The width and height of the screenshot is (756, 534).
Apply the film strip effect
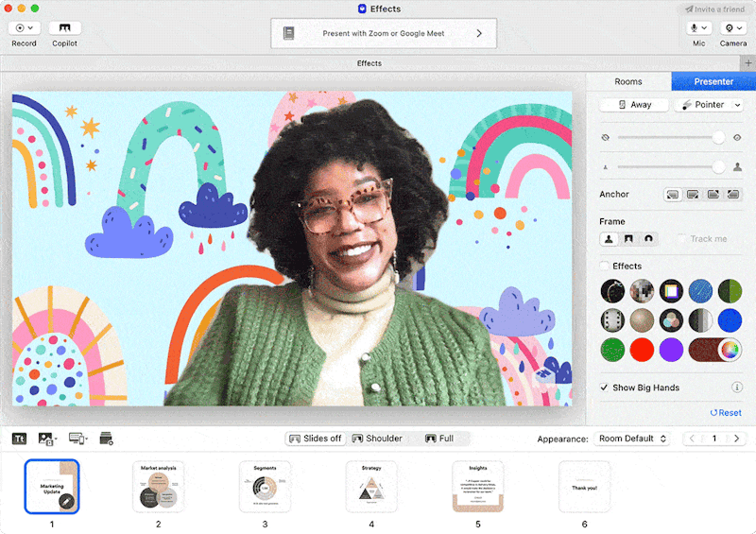[x=612, y=320]
